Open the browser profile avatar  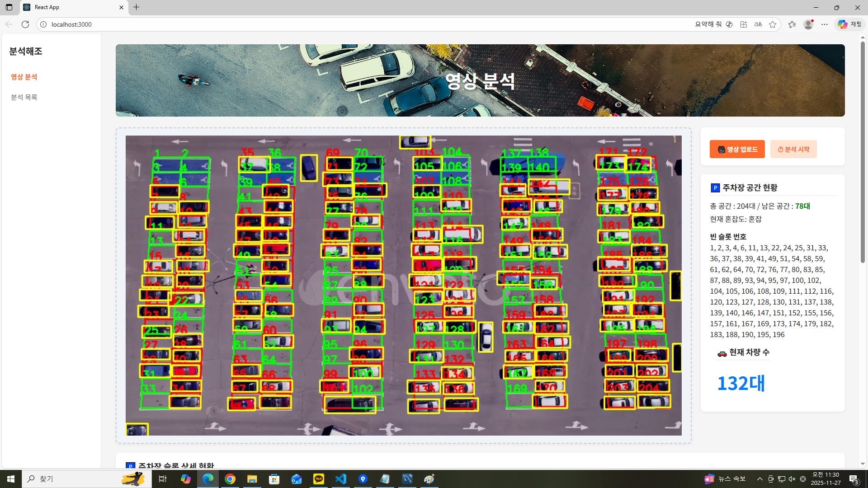[x=808, y=24]
